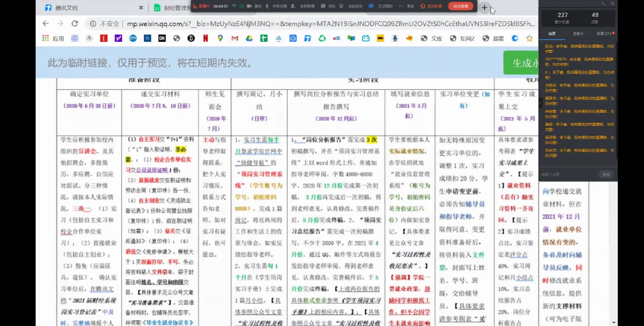Click the 点赞 40 counter
Image resolution: width=644 pixels, height=326 pixels.
595,18
